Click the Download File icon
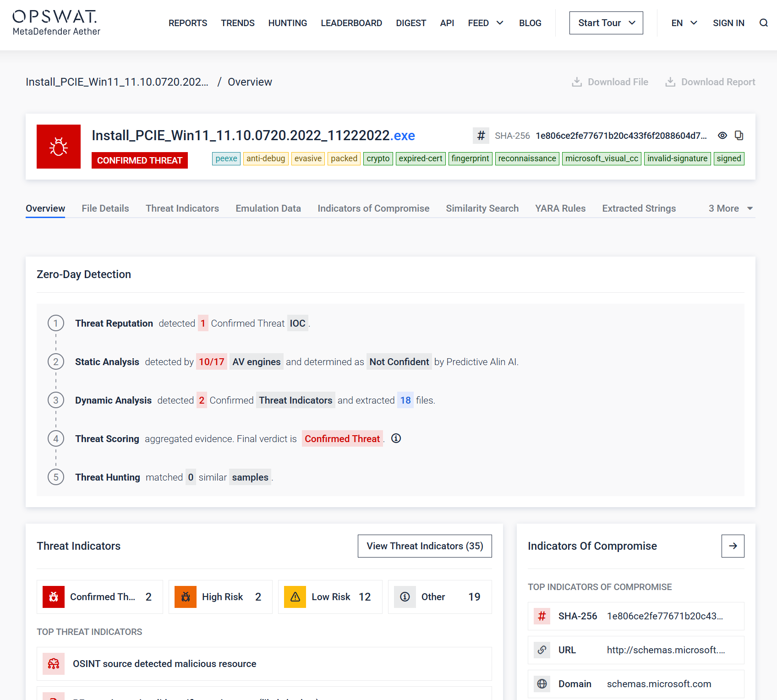The image size is (777, 700). [577, 82]
